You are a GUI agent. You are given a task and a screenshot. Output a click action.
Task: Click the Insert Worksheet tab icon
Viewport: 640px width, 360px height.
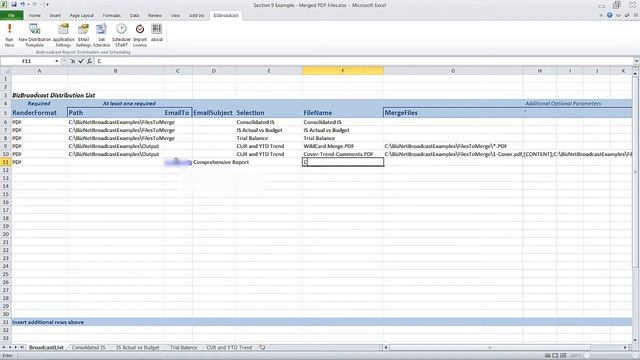pyautogui.click(x=262, y=347)
